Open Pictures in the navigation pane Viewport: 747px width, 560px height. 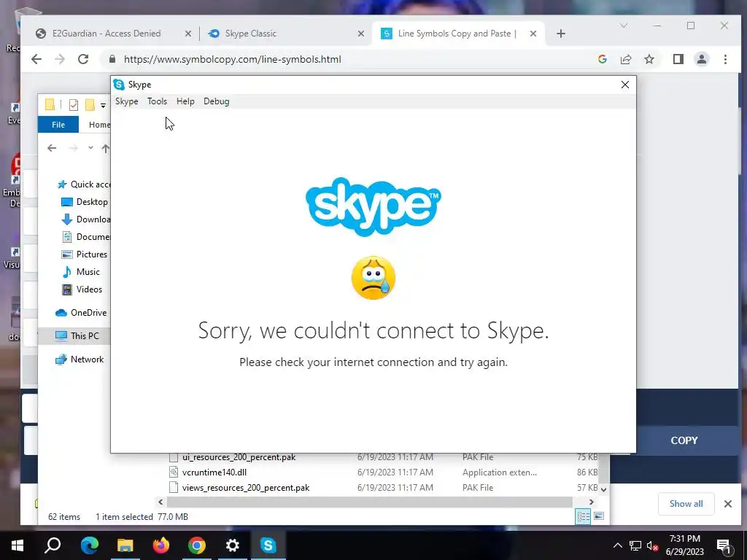[x=85, y=254]
